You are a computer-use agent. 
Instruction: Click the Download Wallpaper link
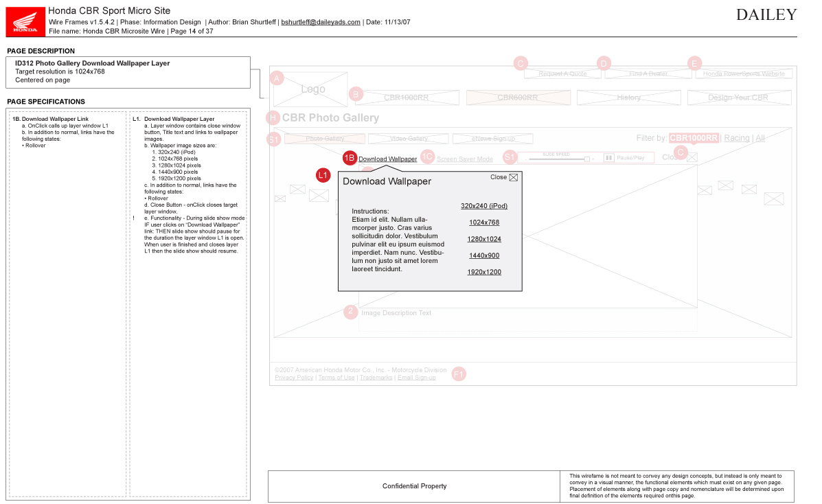point(388,159)
